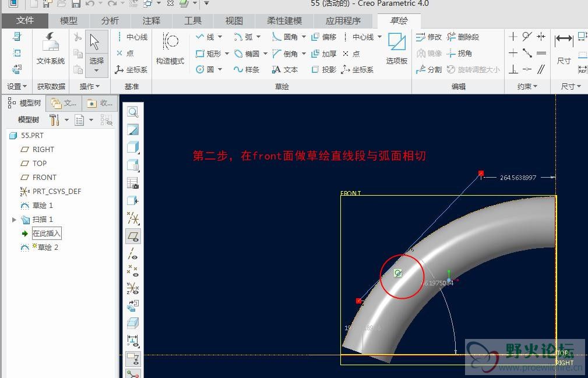Click the Offset (偏移) tool
Image resolution: width=588 pixels, height=378 pixels.
(x=324, y=37)
